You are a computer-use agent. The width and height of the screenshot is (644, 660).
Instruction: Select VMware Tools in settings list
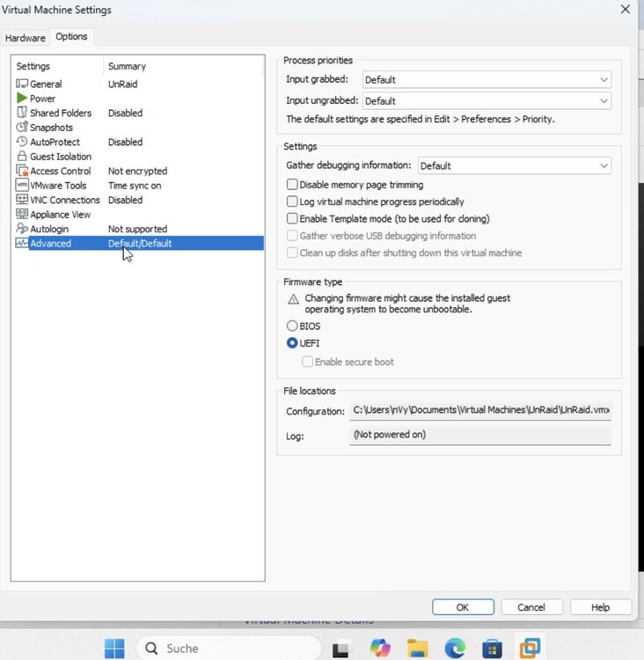click(x=58, y=185)
